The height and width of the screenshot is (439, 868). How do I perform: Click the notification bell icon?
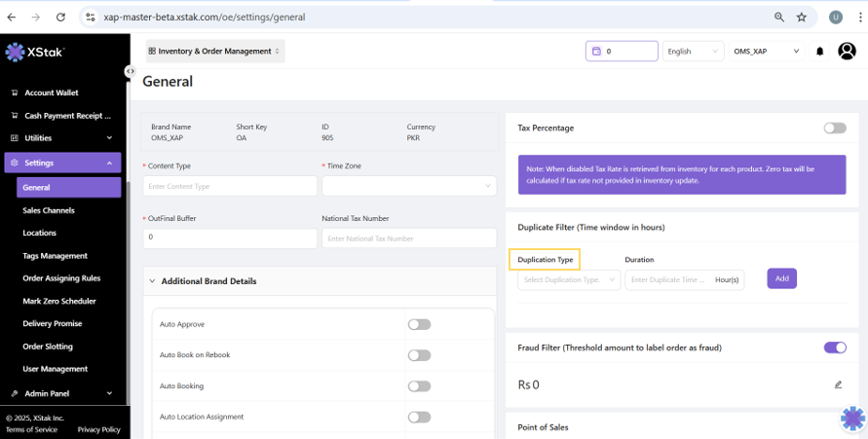coord(819,52)
